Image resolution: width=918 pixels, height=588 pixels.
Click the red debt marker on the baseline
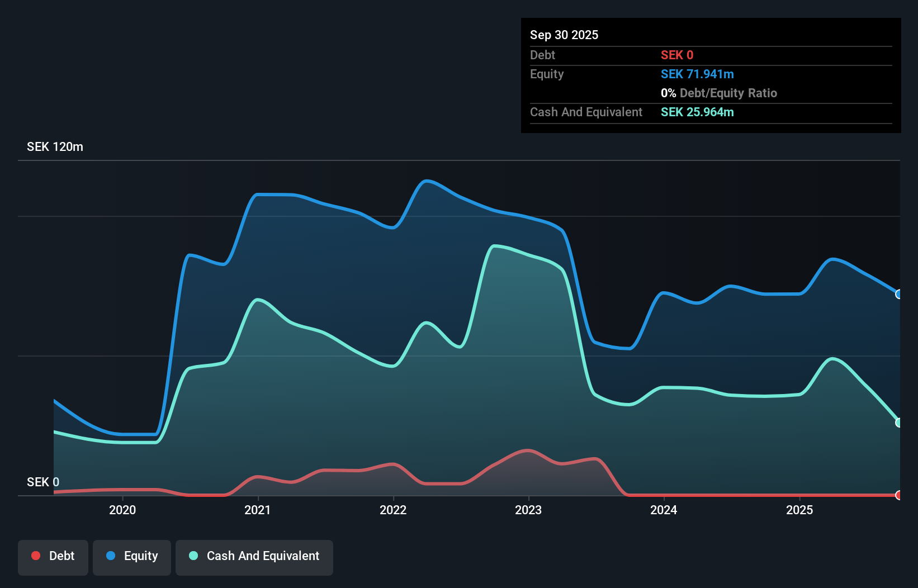897,495
